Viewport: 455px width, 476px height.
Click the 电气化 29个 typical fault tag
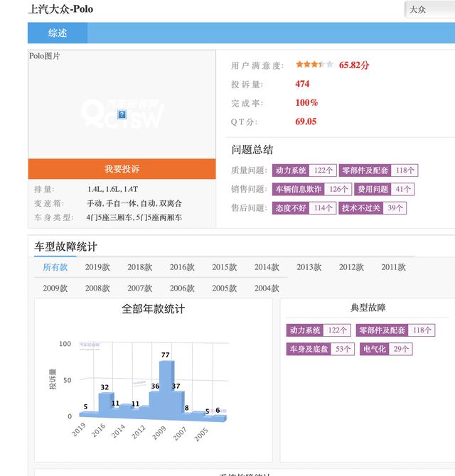click(386, 349)
